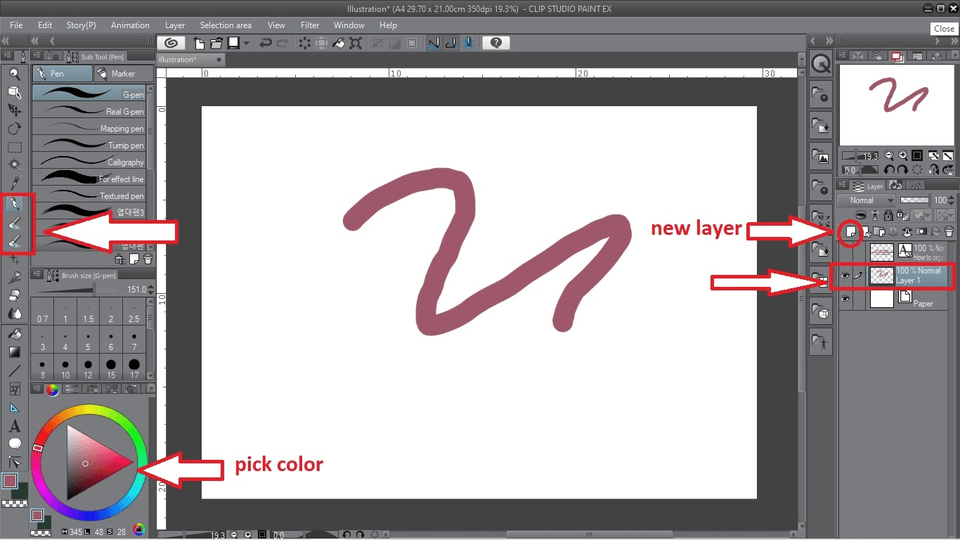The image size is (960, 540).
Task: Toggle snap to special ruler icon
Action: click(x=451, y=43)
